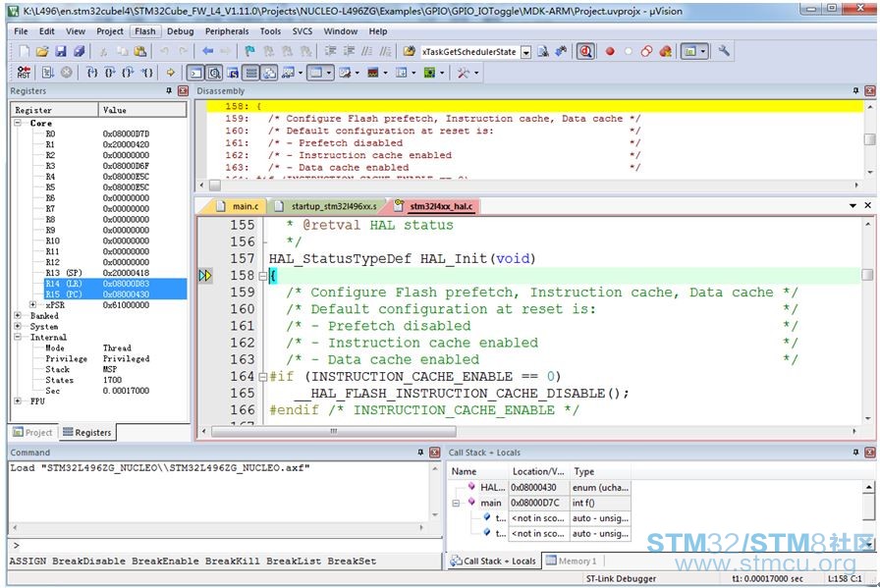
Task: Close the Disassembly panel
Action: [x=870, y=91]
